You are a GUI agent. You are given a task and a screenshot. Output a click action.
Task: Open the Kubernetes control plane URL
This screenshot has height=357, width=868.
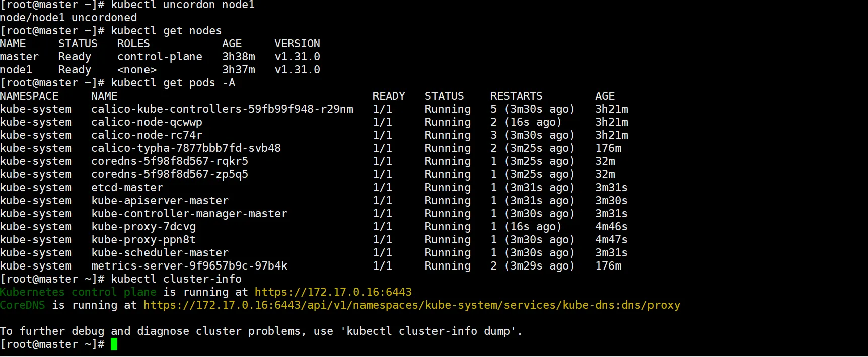333,292
